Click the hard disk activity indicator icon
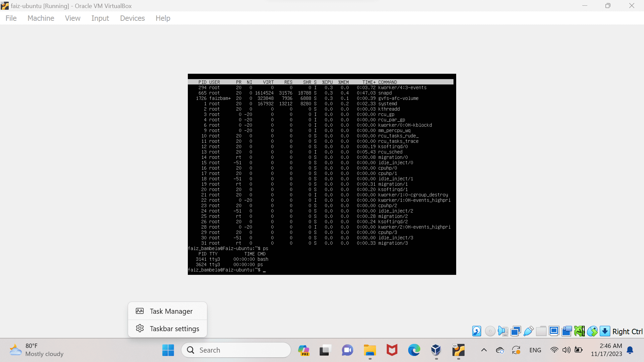The height and width of the screenshot is (362, 644). pyautogui.click(x=477, y=331)
